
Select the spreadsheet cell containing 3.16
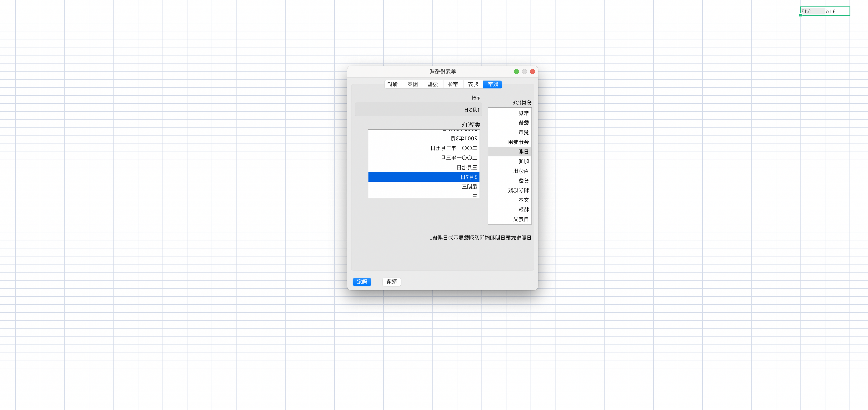[x=837, y=11]
